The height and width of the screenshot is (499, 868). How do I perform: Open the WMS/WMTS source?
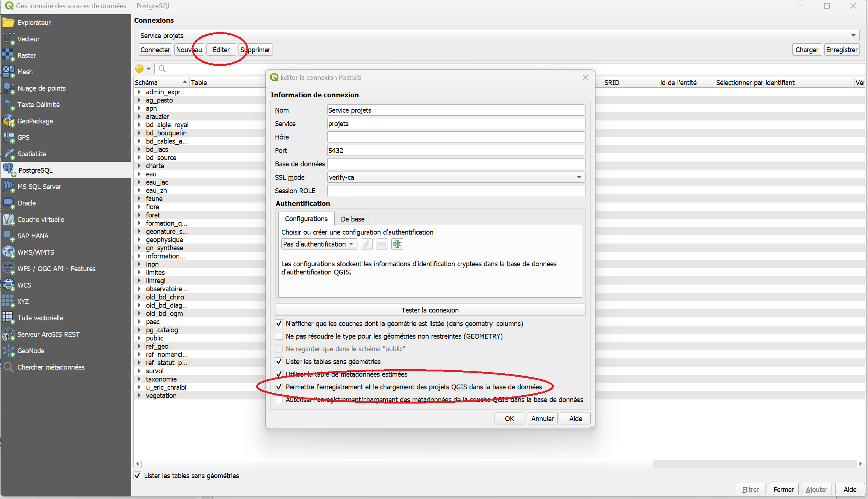(66, 252)
